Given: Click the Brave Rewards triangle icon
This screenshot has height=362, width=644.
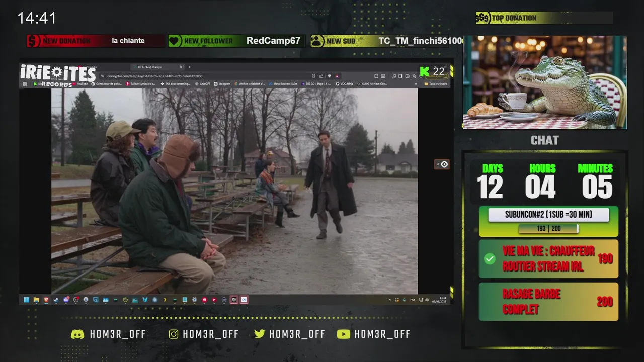Looking at the screenshot, I should (337, 76).
